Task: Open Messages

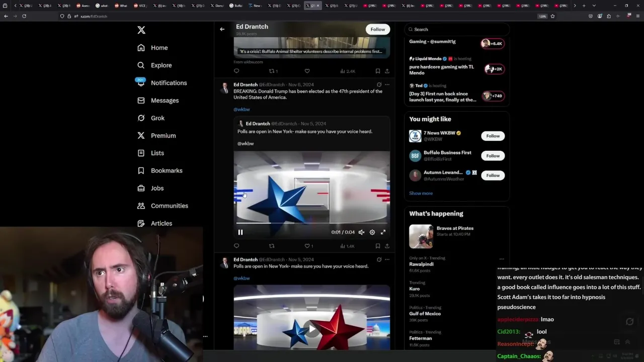Action: [x=158, y=101]
